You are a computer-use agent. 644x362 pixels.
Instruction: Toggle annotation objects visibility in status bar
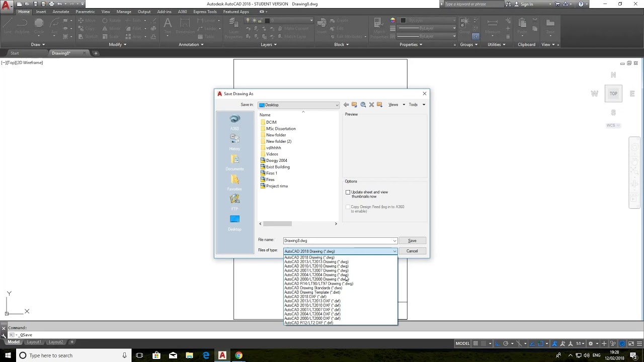555,343
